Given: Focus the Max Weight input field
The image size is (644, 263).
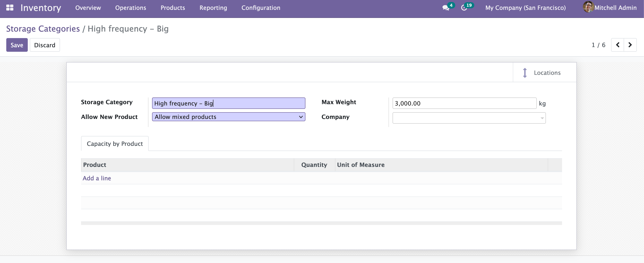Looking at the screenshot, I should (464, 103).
